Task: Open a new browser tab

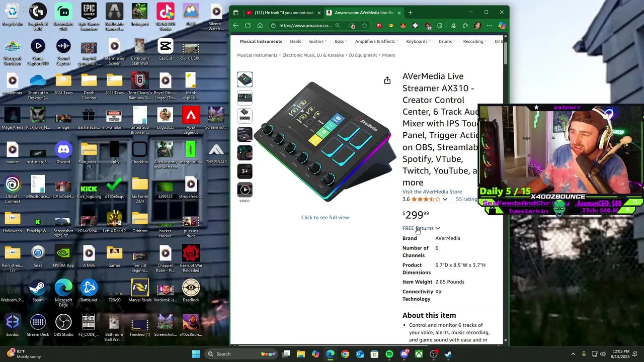Action: (x=410, y=13)
